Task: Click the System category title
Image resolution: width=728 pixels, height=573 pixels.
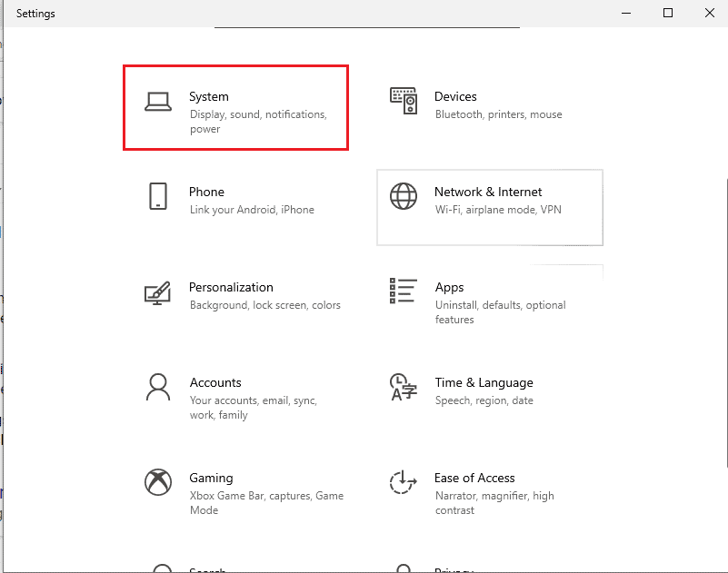Action: pyautogui.click(x=209, y=96)
